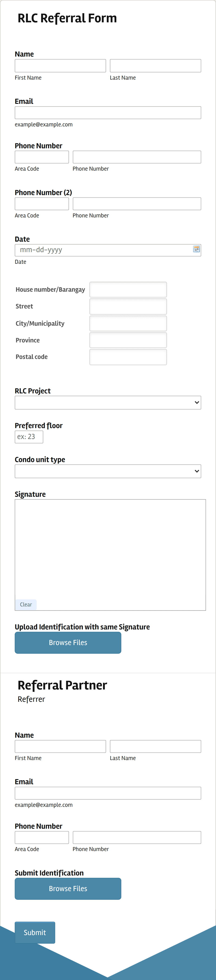Focus the Street input field

point(128,306)
